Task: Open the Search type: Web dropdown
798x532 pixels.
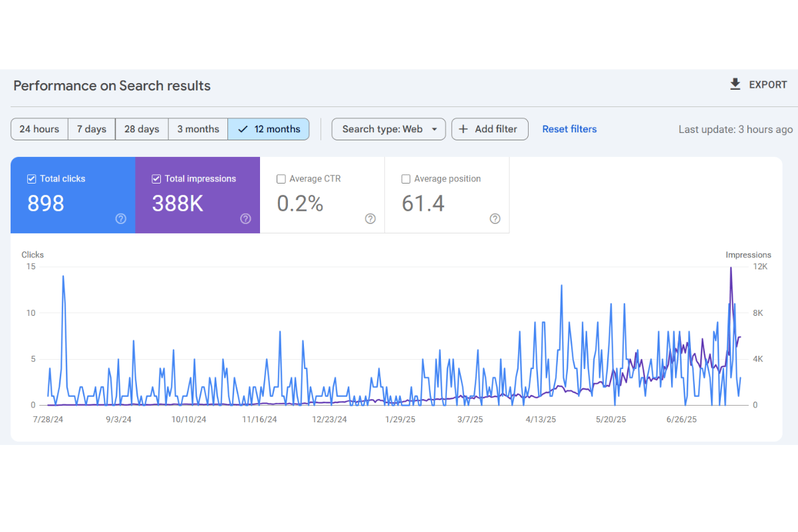Action: pos(389,129)
